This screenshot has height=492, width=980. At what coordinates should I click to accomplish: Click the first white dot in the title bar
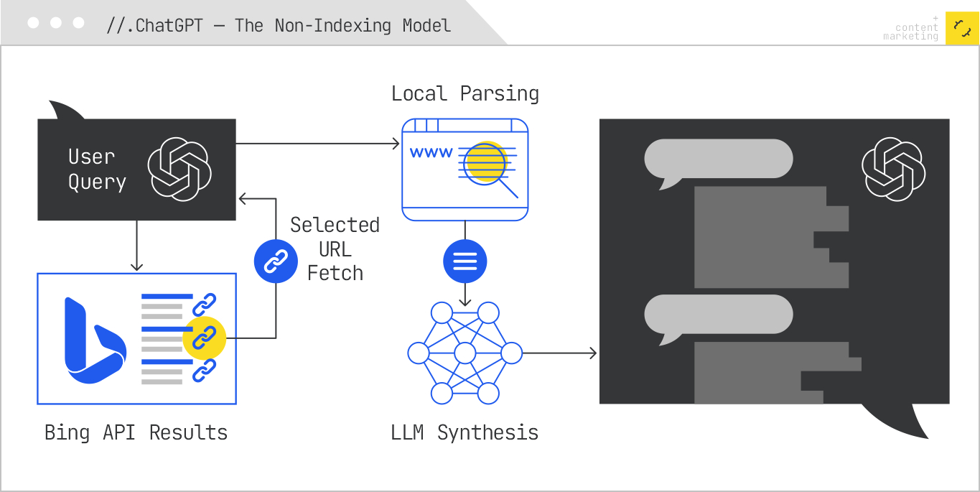tap(33, 23)
